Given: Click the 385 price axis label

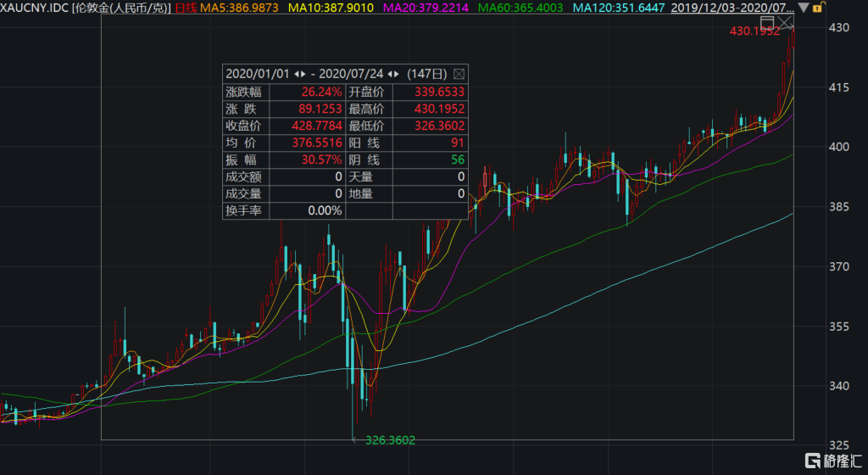Looking at the screenshot, I should (839, 207).
